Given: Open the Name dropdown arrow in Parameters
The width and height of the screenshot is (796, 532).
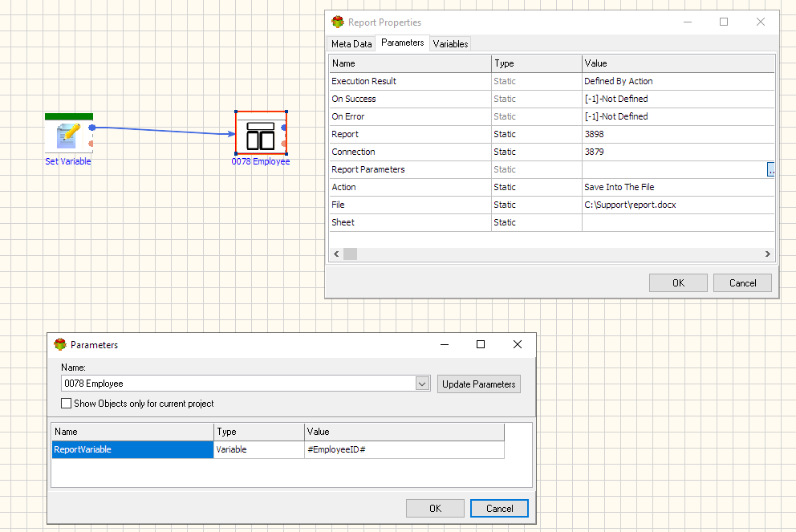Looking at the screenshot, I should (x=422, y=384).
